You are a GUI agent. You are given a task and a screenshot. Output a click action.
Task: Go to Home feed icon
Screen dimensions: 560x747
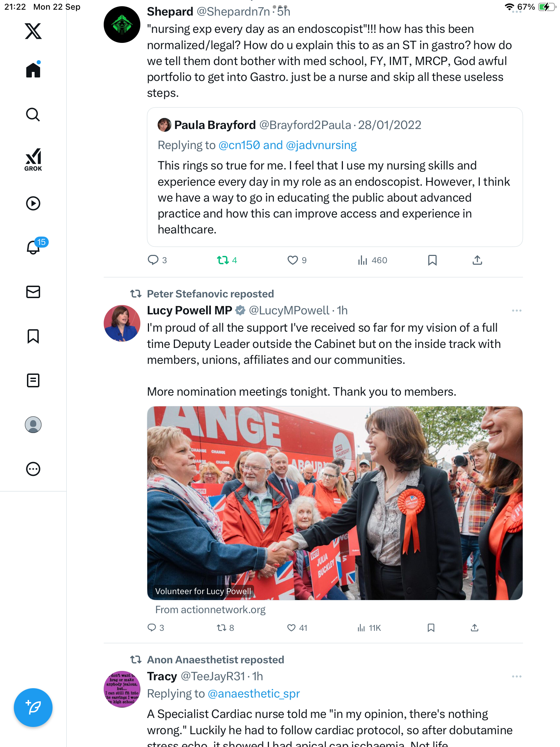click(33, 70)
